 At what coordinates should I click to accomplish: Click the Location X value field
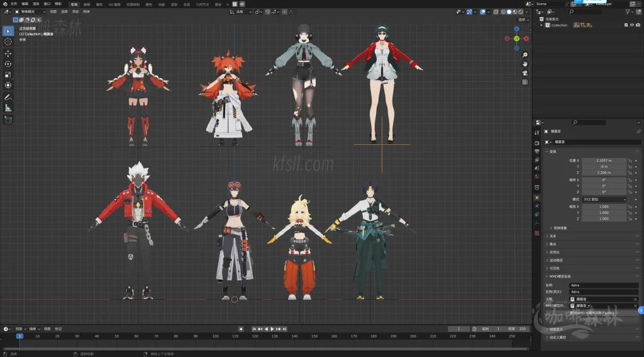(x=604, y=161)
